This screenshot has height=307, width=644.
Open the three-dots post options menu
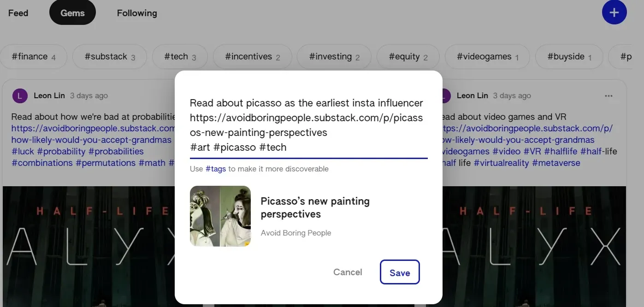click(x=609, y=96)
